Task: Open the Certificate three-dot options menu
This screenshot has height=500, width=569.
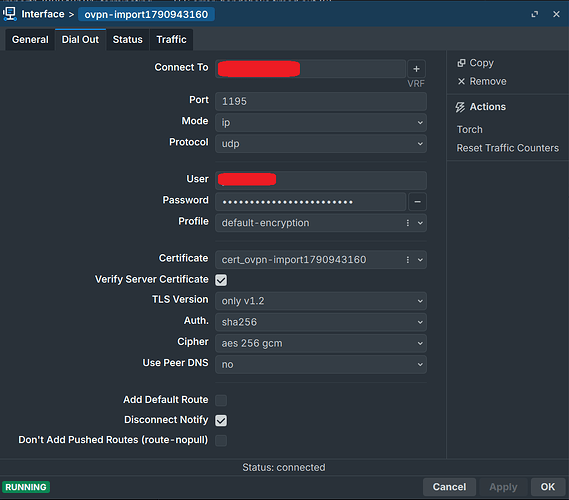Action: [408, 260]
